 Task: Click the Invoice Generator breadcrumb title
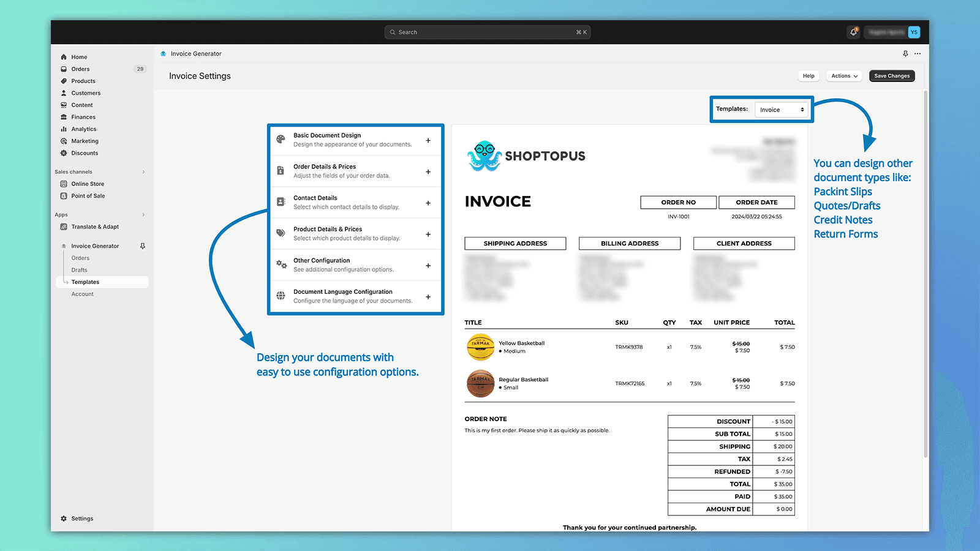coord(196,54)
